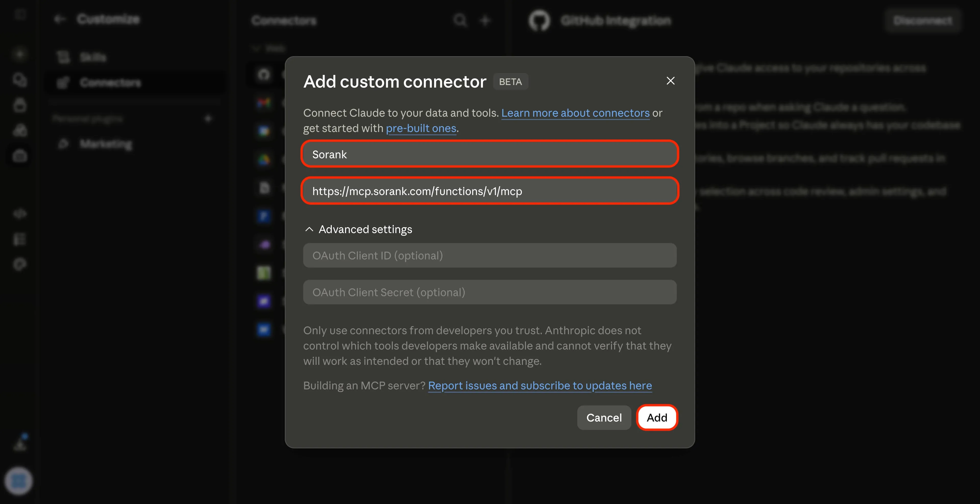Click the Add button
Image resolution: width=980 pixels, height=504 pixels.
(657, 418)
